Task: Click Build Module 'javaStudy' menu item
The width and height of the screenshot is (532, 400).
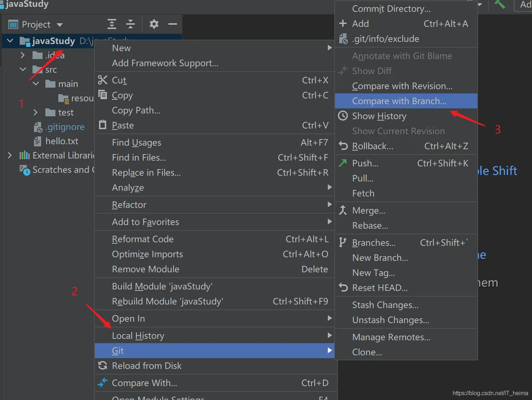Action: click(x=214, y=286)
